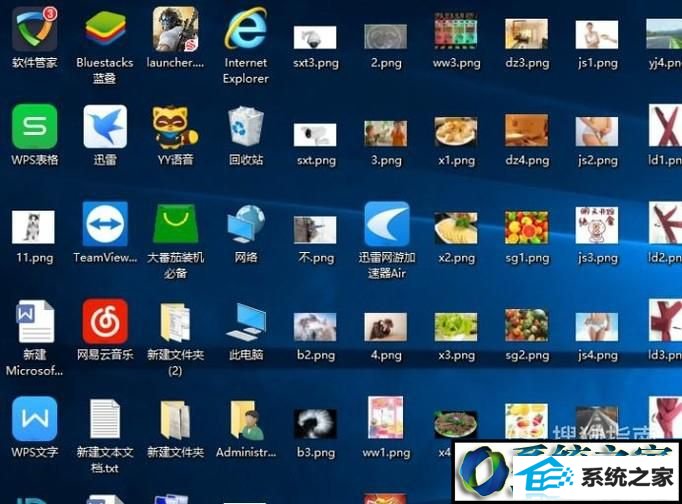Select the ld3.png thumbnail
The image size is (682, 504).
tap(665, 320)
